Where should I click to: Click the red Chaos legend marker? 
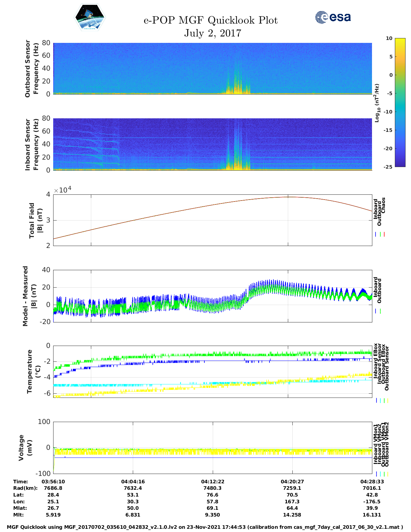384,234
